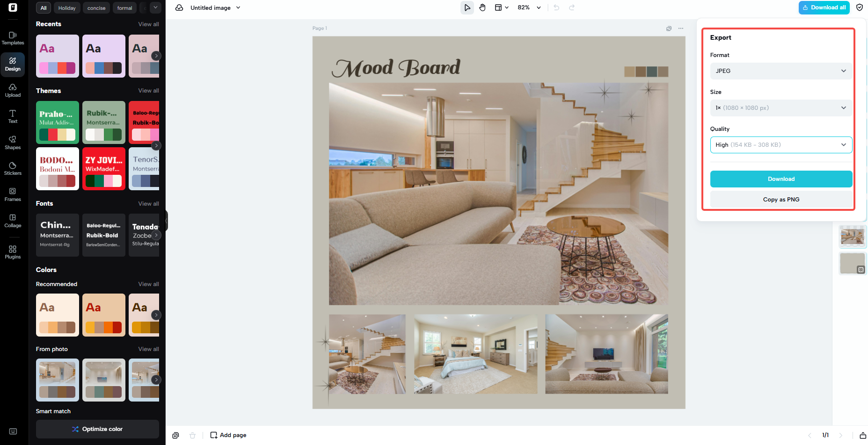
Task: Show more From photo palettes with arrow
Action: [156, 380]
